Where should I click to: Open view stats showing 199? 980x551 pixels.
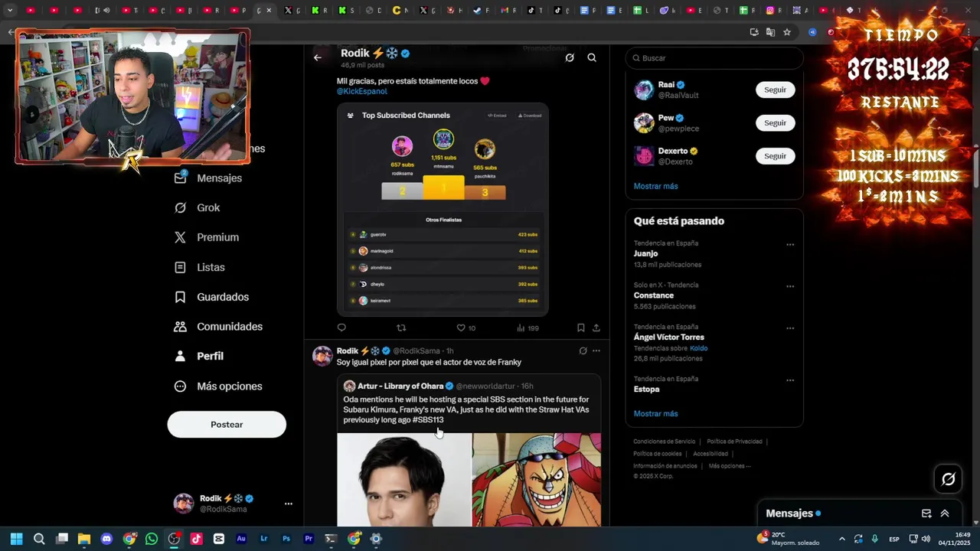click(x=528, y=328)
